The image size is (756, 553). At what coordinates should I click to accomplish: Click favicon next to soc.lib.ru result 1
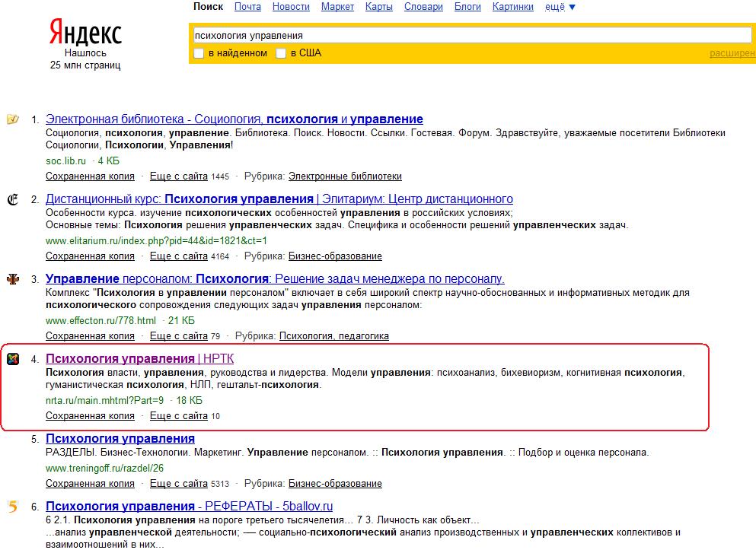click(12, 119)
